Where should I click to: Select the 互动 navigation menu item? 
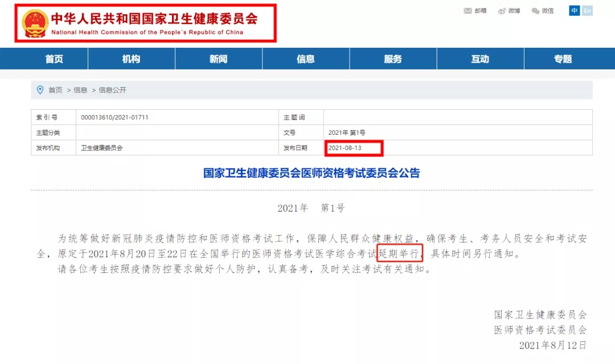click(480, 59)
